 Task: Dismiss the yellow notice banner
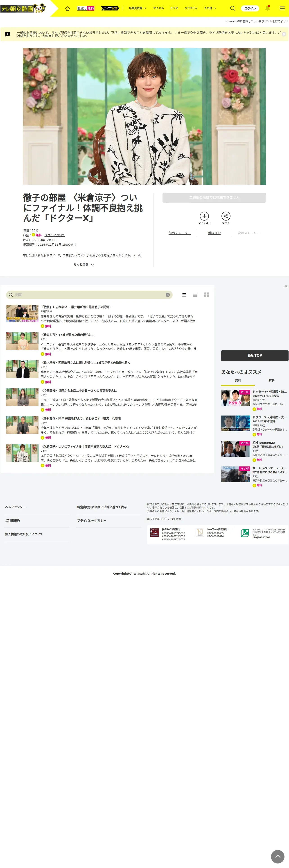284,34
